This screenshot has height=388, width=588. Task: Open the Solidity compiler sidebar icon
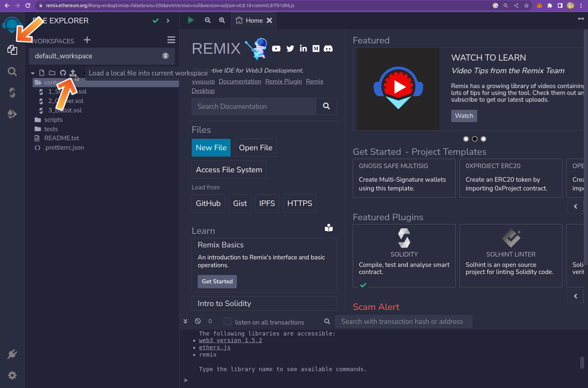(12, 93)
